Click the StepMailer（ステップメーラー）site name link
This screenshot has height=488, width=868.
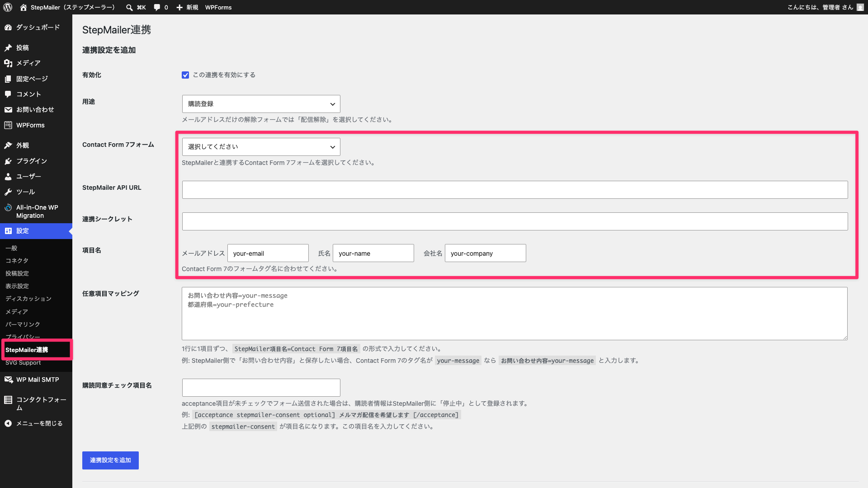pos(73,7)
